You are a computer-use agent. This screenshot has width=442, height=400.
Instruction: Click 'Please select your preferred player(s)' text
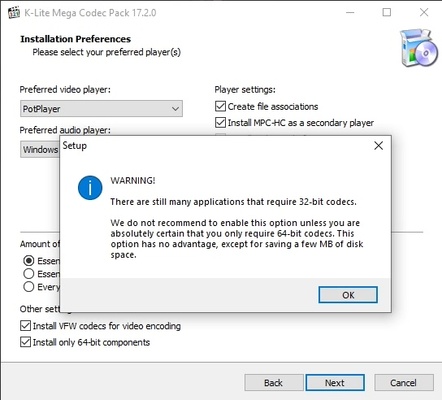[x=107, y=52]
